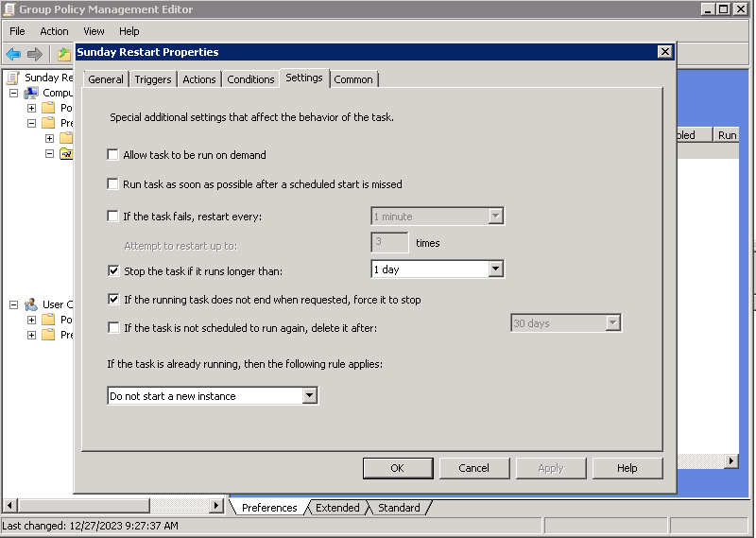756x538 pixels.
Task: Switch to the Common tab
Action: [353, 79]
